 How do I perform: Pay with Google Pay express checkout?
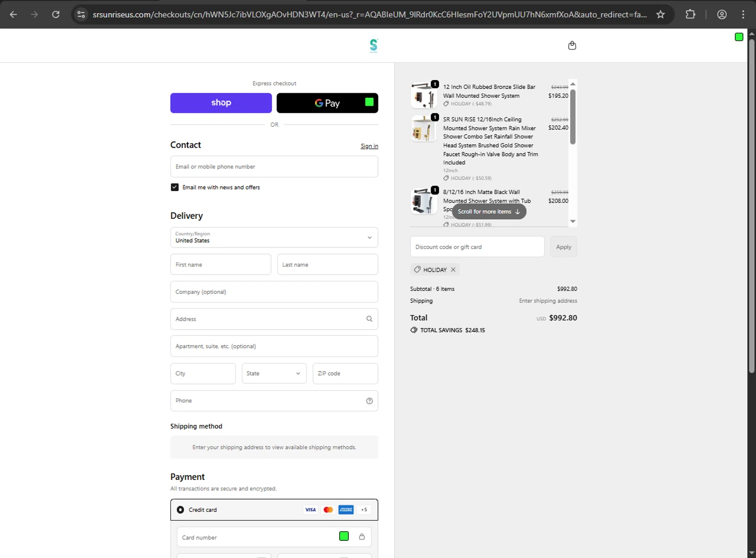[327, 103]
